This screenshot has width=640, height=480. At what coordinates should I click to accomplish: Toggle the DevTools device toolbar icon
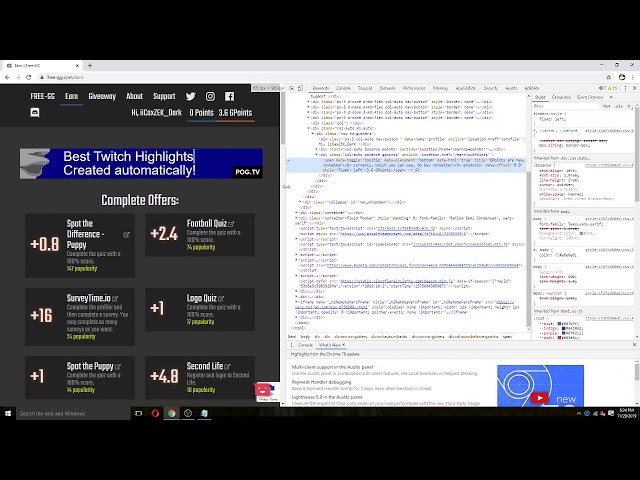(300, 88)
